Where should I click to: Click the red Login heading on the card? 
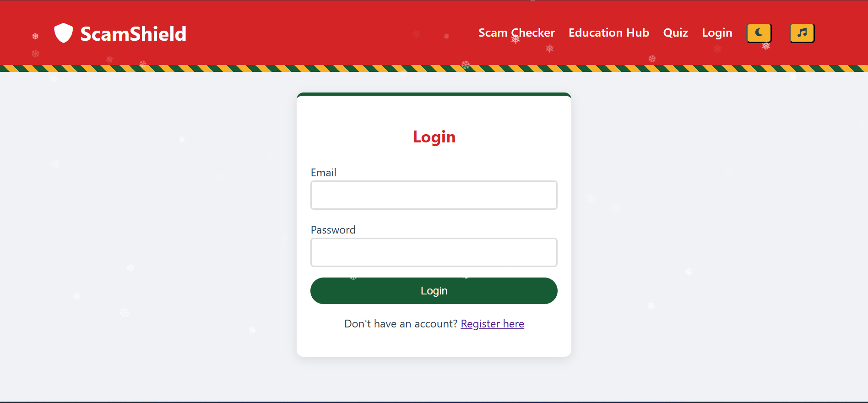[x=434, y=137]
